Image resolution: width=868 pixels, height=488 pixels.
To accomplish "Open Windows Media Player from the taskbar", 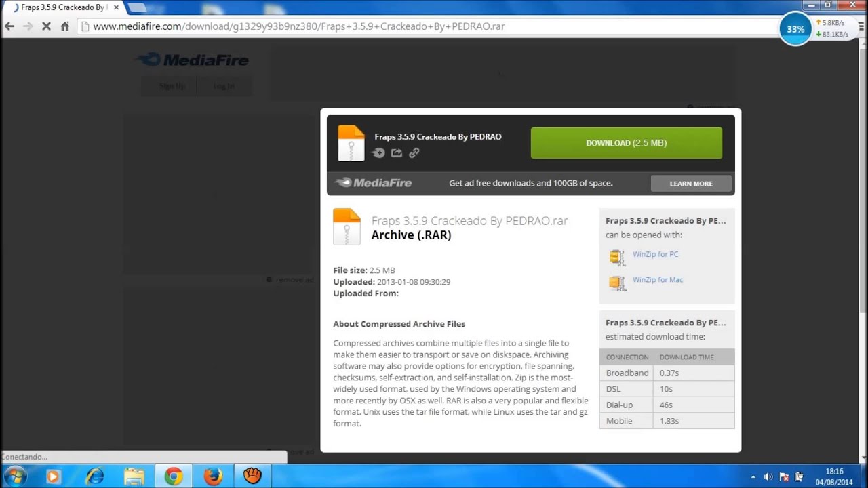I will [53, 476].
